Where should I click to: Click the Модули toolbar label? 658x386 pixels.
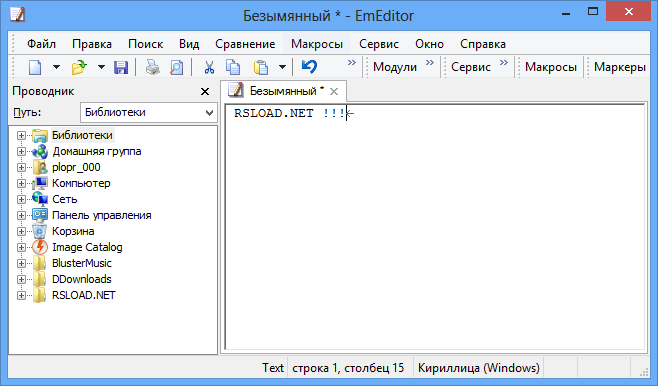click(395, 67)
